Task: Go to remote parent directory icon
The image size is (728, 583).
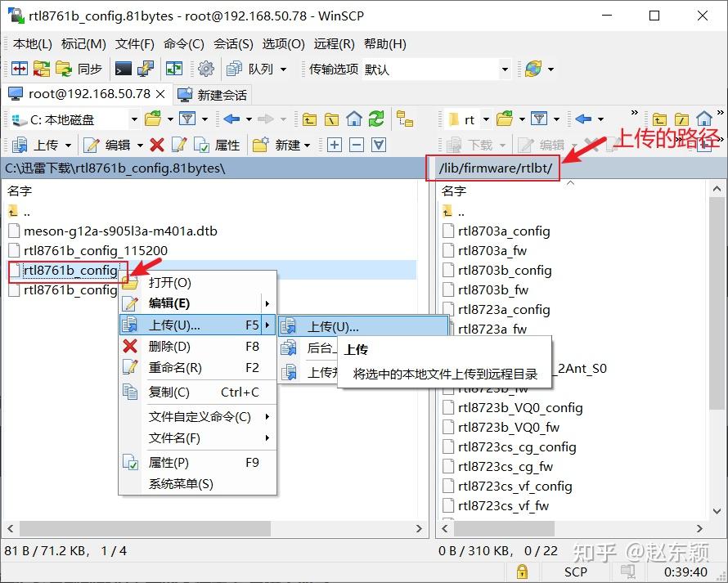Action: tap(659, 119)
